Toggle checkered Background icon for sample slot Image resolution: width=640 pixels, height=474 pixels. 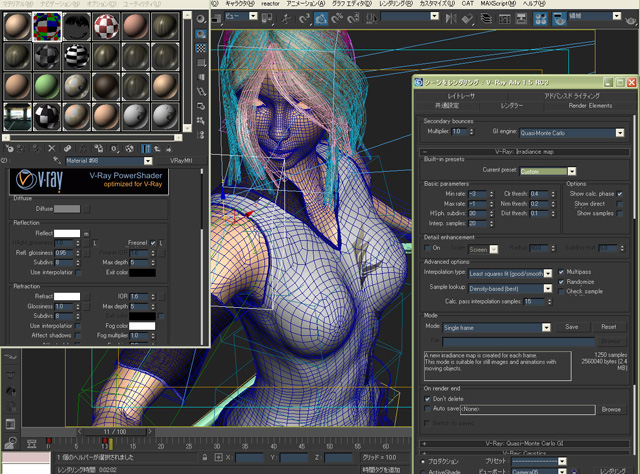(200, 48)
